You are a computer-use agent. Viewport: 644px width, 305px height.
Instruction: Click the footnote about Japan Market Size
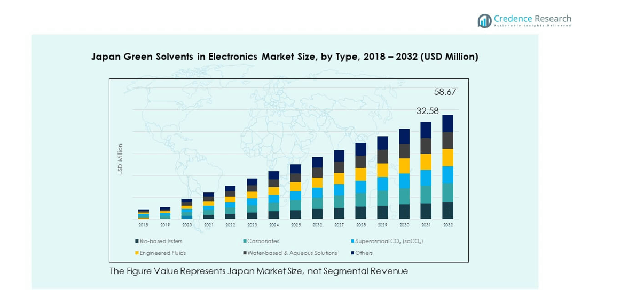[x=258, y=271]
